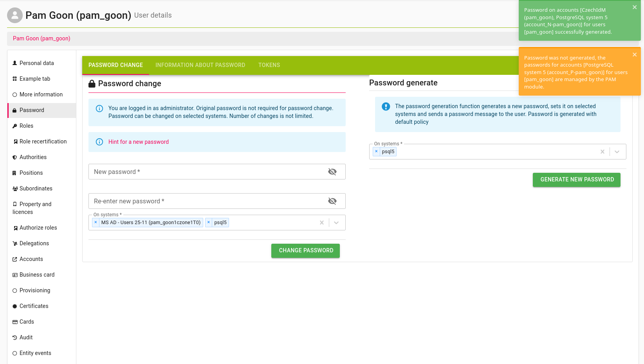Focus the New password input field
644x364 pixels.
tap(207, 172)
